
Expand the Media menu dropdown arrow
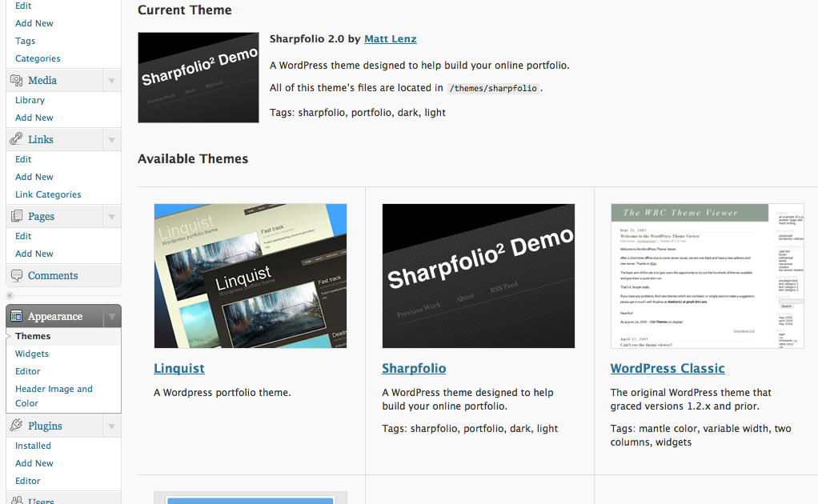[x=111, y=81]
